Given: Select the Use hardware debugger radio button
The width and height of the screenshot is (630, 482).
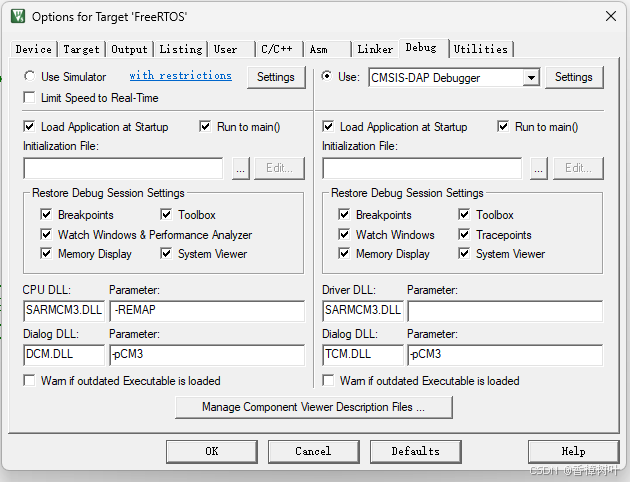Looking at the screenshot, I should coord(327,76).
